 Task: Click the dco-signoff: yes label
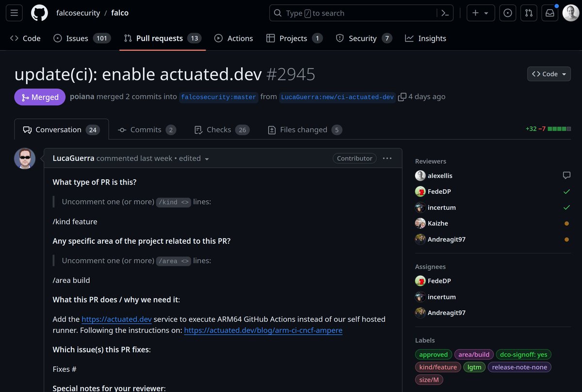coord(524,354)
